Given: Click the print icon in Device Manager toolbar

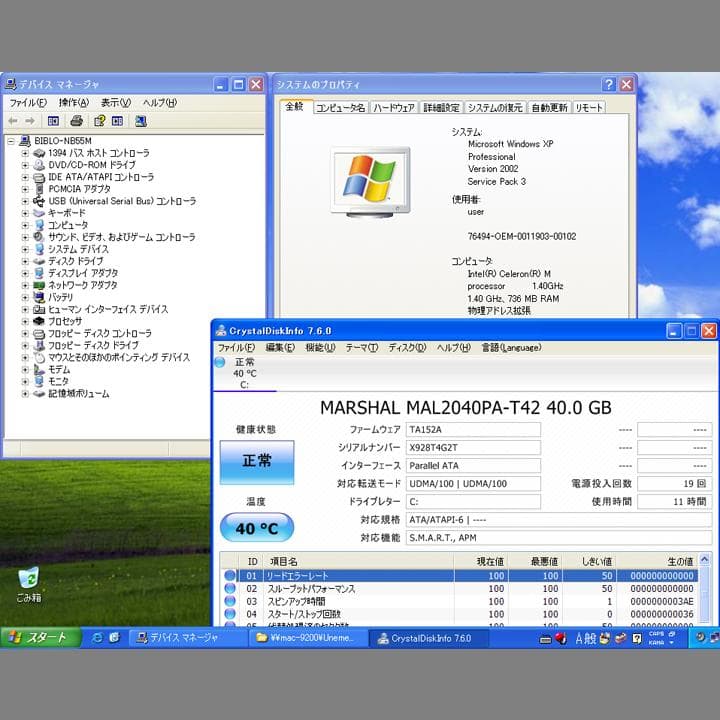Looking at the screenshot, I should 76,121.
